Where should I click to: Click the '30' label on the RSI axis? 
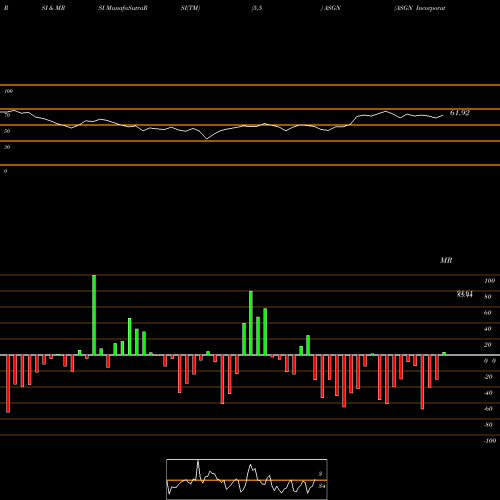pos(7,147)
